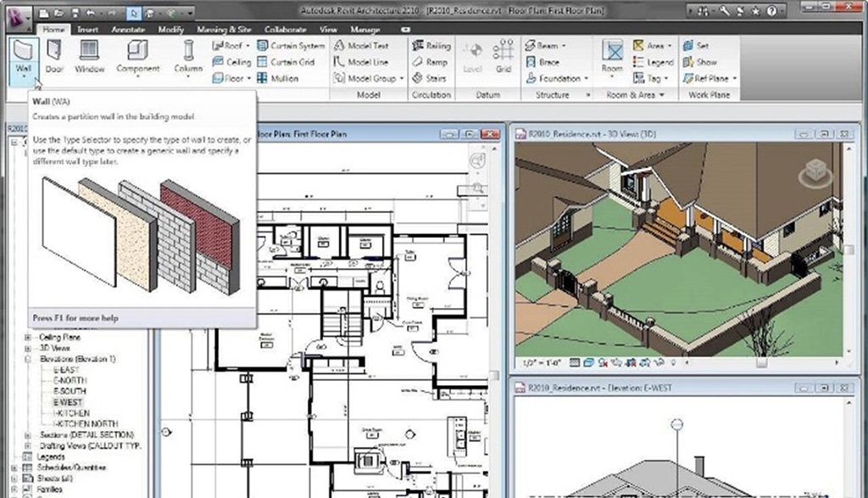
Task: Open the E-NORTH elevation in the browser
Action: (70, 381)
